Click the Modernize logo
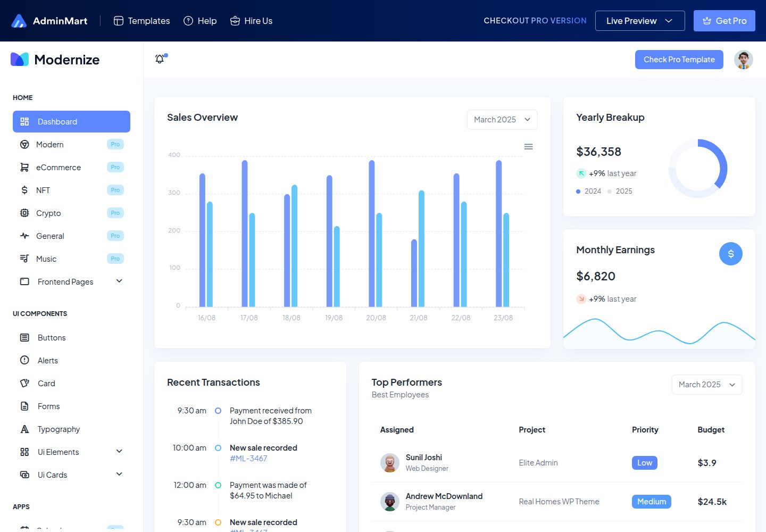 point(55,60)
